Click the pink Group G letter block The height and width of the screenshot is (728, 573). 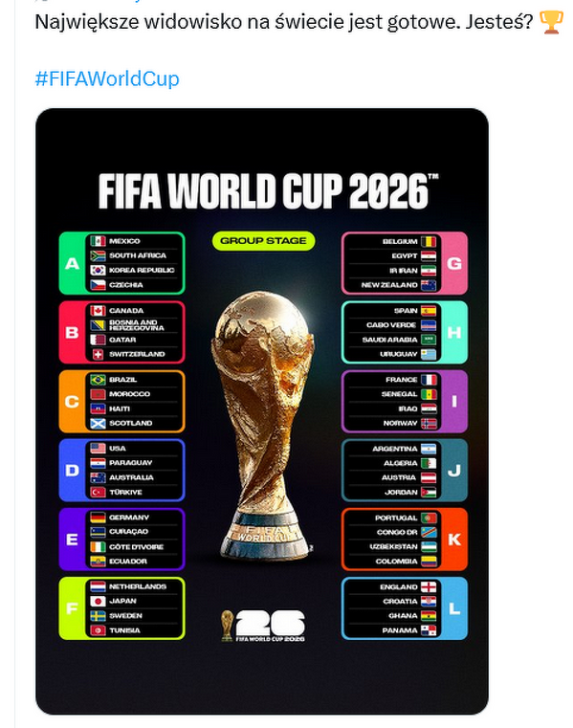454,263
